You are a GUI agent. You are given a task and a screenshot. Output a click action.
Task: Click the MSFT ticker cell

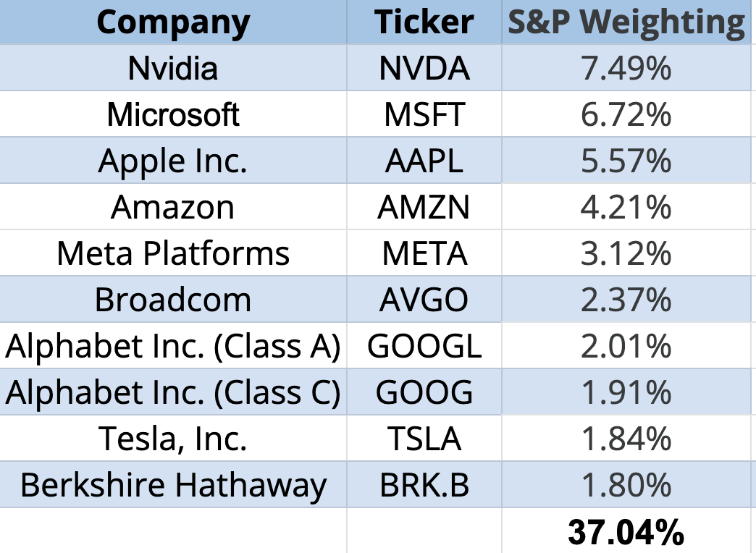pyautogui.click(x=424, y=114)
